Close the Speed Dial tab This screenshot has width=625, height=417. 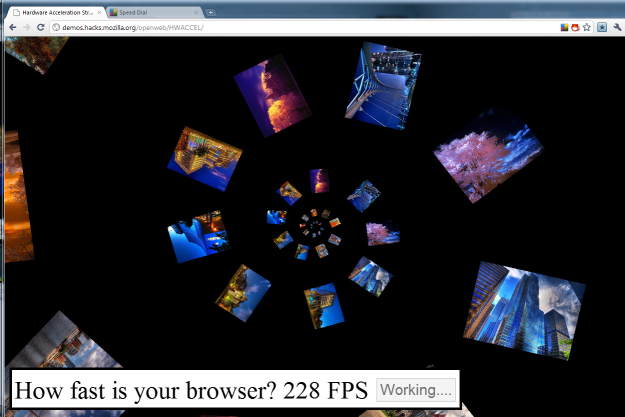[x=196, y=12]
